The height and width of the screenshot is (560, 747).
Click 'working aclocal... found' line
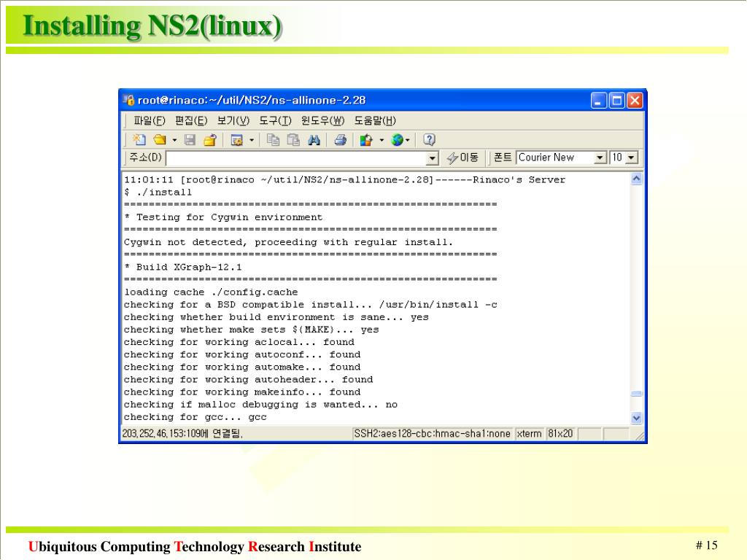239,342
